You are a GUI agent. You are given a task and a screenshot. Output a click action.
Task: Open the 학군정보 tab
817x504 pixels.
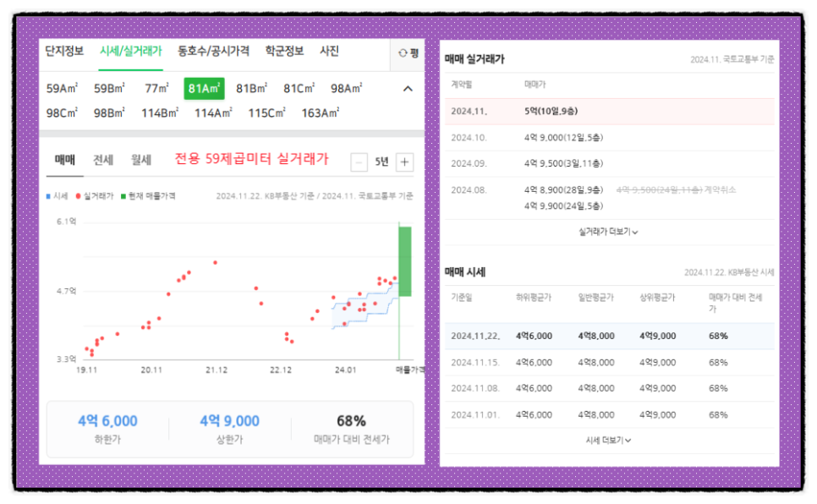point(284,51)
